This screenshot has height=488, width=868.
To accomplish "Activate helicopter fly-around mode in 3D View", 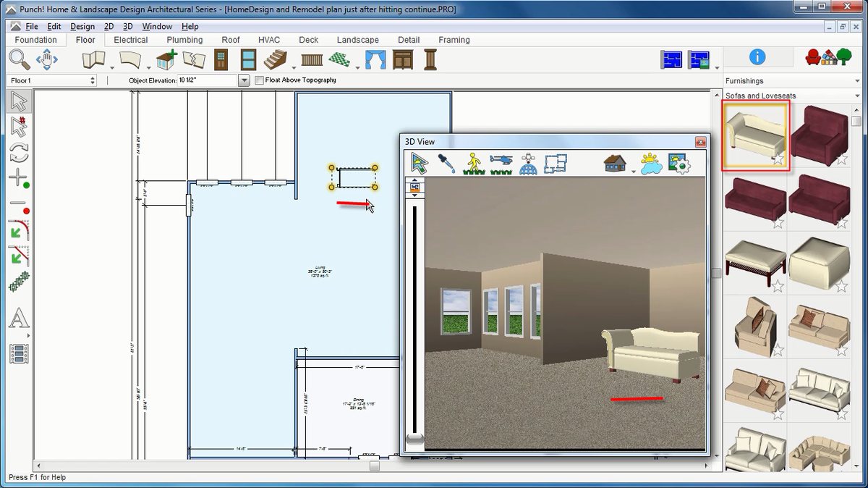I will [501, 163].
